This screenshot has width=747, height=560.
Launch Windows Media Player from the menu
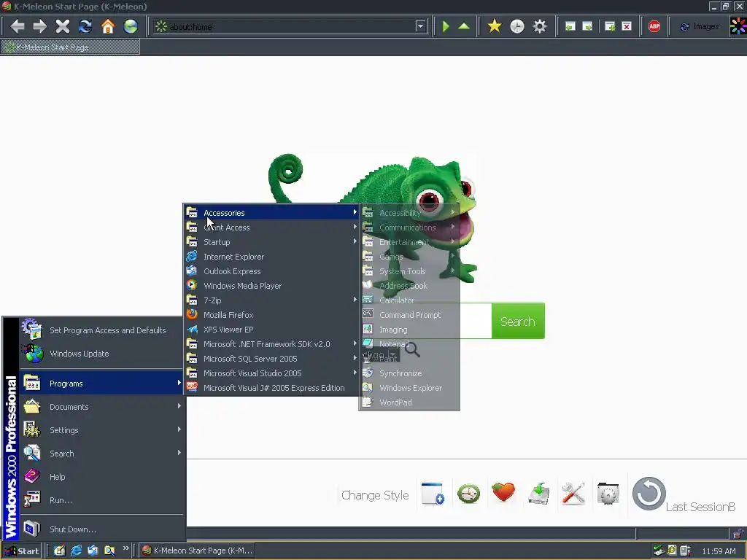271,286
